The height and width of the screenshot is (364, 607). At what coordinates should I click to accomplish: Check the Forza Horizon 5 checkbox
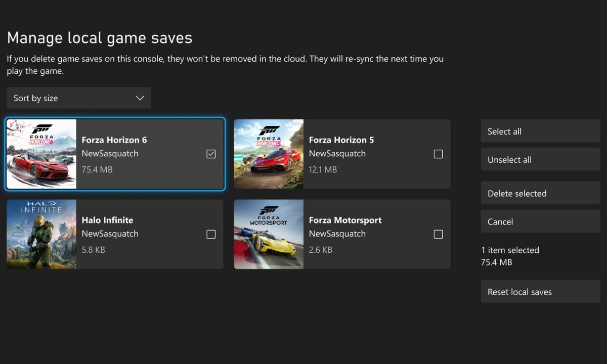[438, 154]
